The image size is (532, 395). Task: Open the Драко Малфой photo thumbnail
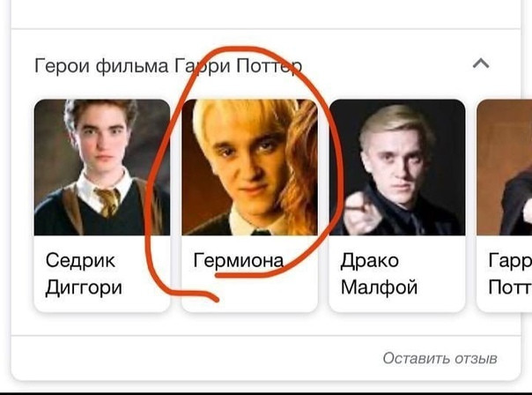click(x=397, y=168)
